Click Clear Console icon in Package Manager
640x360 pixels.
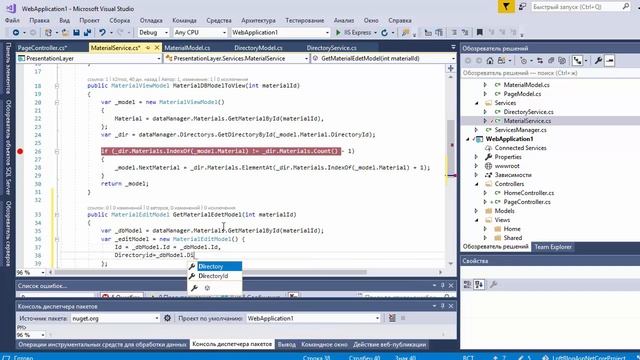pyautogui.click(x=392, y=318)
